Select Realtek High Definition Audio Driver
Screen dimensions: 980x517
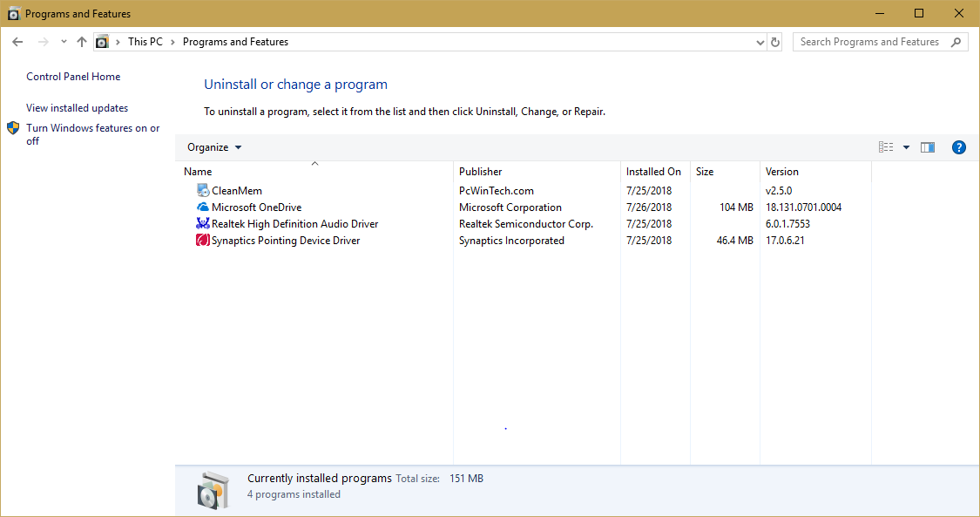[x=295, y=224]
